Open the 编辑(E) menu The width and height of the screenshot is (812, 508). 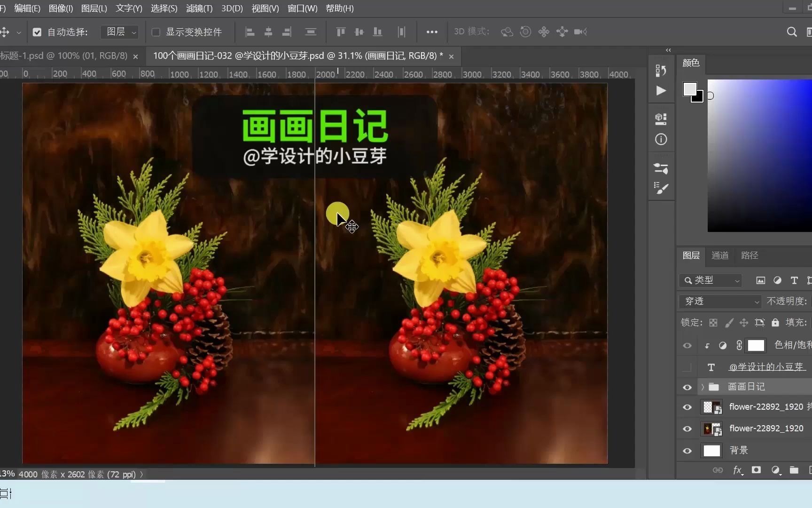pos(27,8)
